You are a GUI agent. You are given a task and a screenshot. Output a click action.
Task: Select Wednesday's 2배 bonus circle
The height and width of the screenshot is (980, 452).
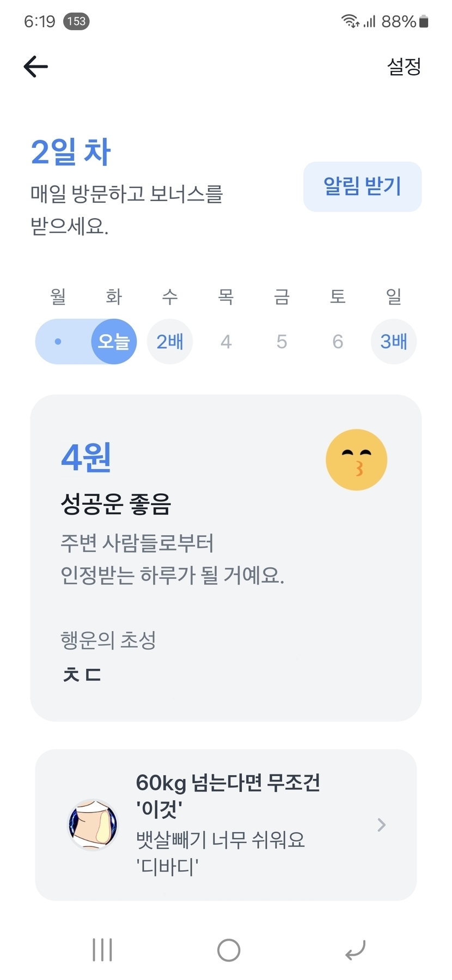coord(170,342)
